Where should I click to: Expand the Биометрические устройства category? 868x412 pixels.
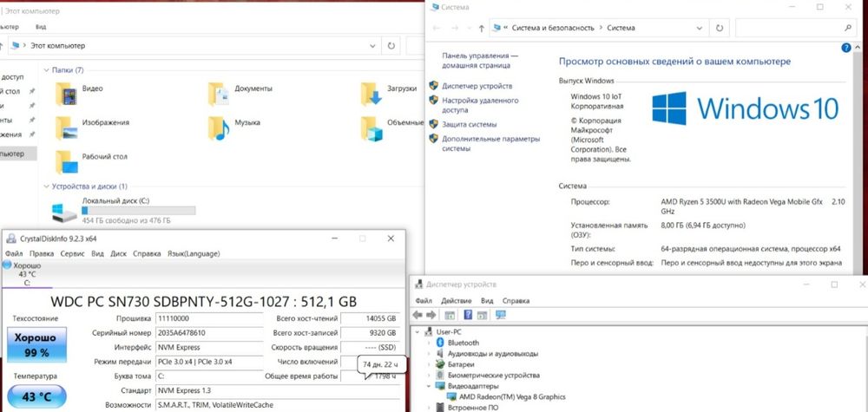pos(428,375)
